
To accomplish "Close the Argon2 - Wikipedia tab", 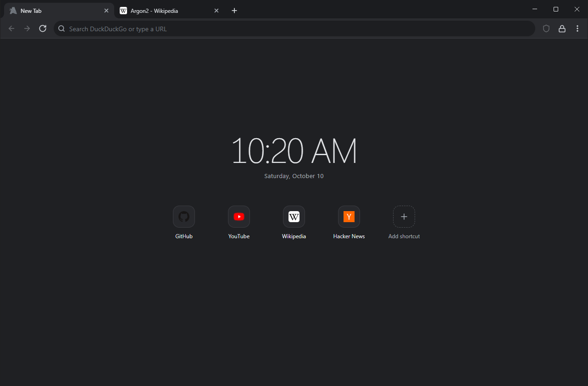I will pos(216,11).
